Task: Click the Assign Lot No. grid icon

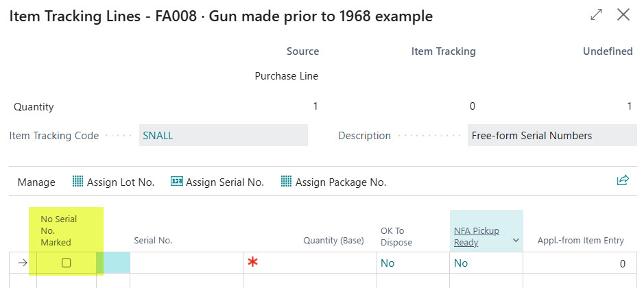Action: coord(78,182)
